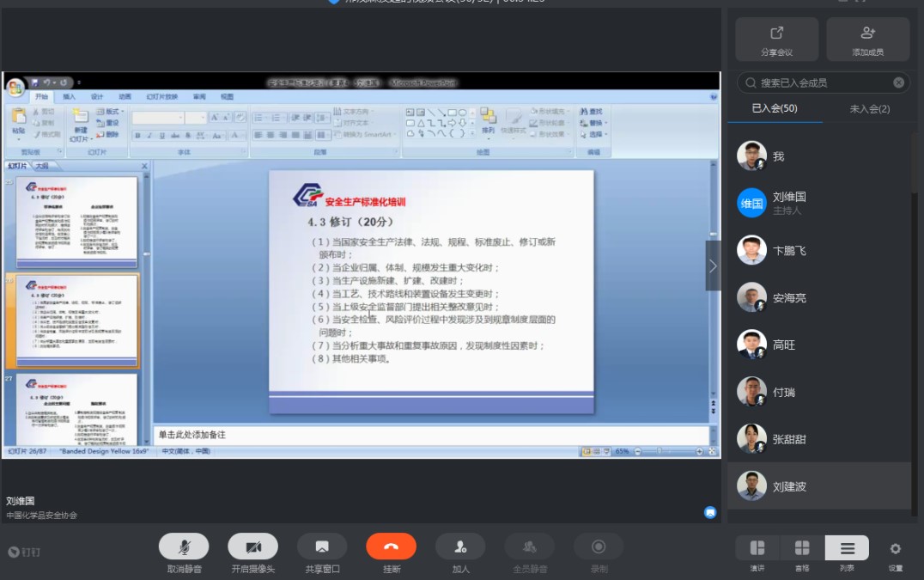Switch to grid (宫格) view layout
The width and height of the screenshot is (924, 580).
802,548
